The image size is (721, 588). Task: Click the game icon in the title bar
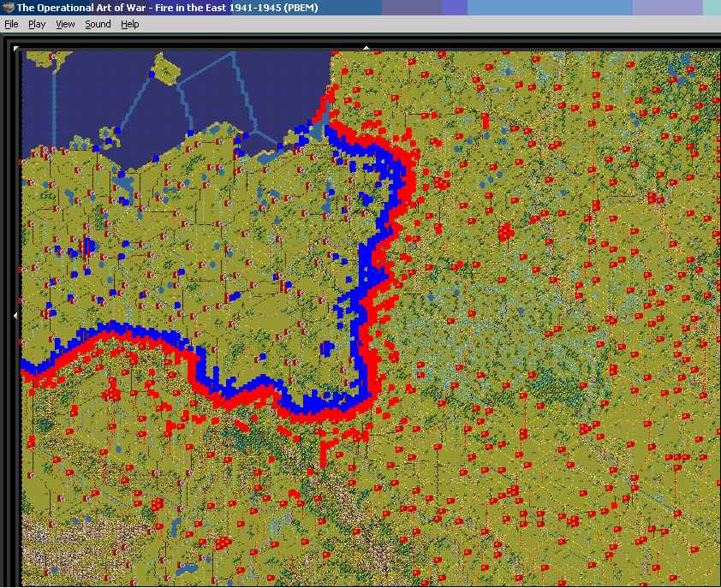[x=7, y=7]
